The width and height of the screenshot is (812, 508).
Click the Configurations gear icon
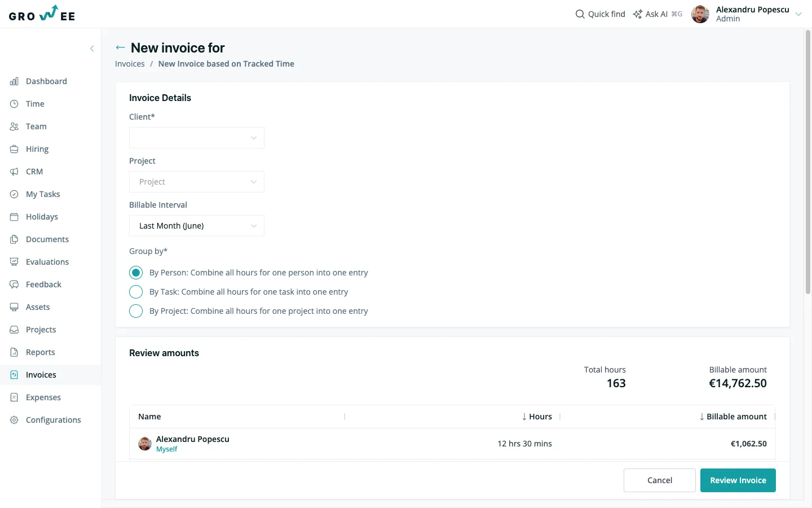click(14, 420)
